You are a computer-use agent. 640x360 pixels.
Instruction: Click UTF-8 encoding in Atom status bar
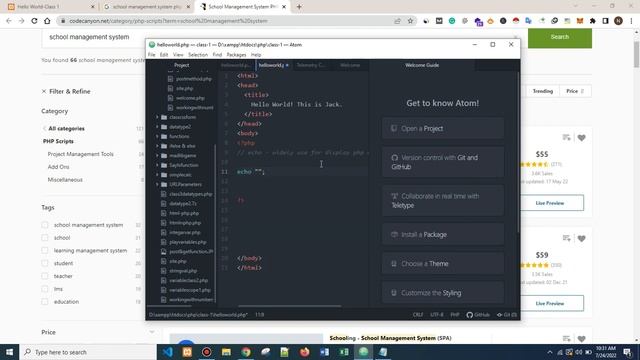(x=436, y=315)
